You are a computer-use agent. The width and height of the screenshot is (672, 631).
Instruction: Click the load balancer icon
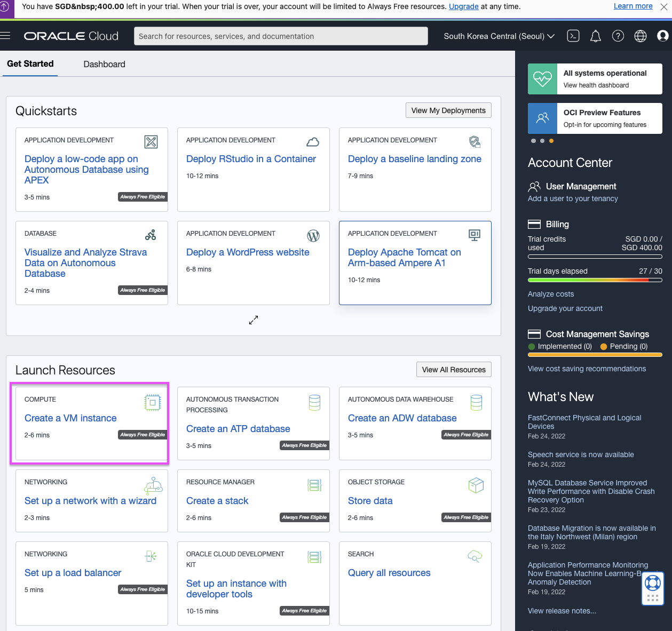point(151,556)
